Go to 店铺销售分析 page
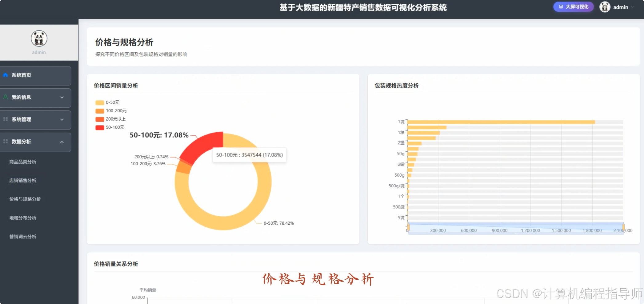Viewport: 644px width, 304px height. [23, 181]
